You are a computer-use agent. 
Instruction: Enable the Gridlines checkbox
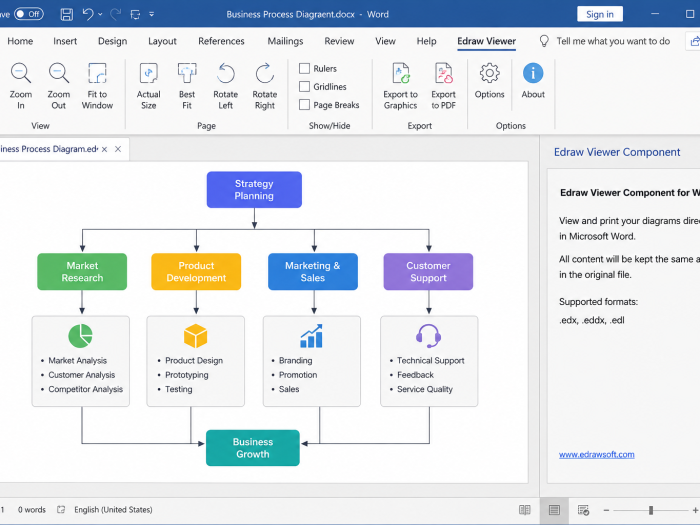coord(304,86)
